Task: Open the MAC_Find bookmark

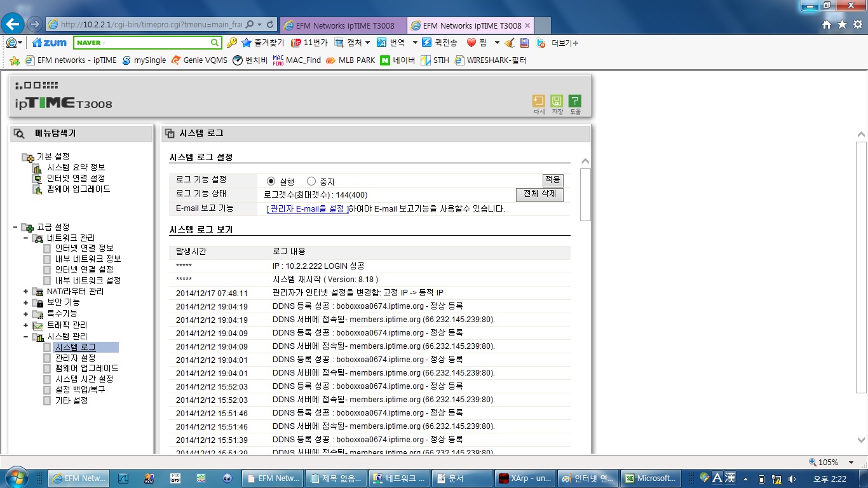Action: tap(297, 60)
